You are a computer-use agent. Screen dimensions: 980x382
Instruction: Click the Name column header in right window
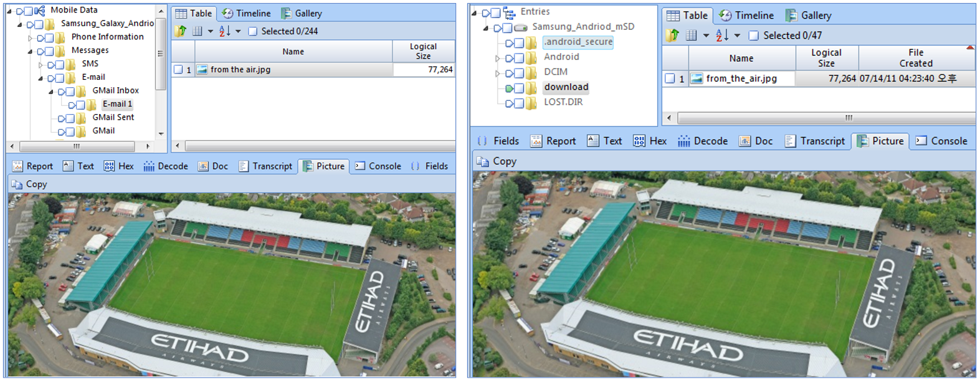(741, 58)
